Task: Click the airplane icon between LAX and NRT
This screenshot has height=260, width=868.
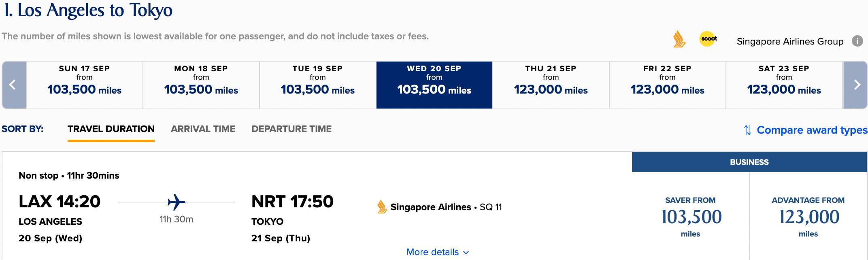Action: [x=176, y=202]
